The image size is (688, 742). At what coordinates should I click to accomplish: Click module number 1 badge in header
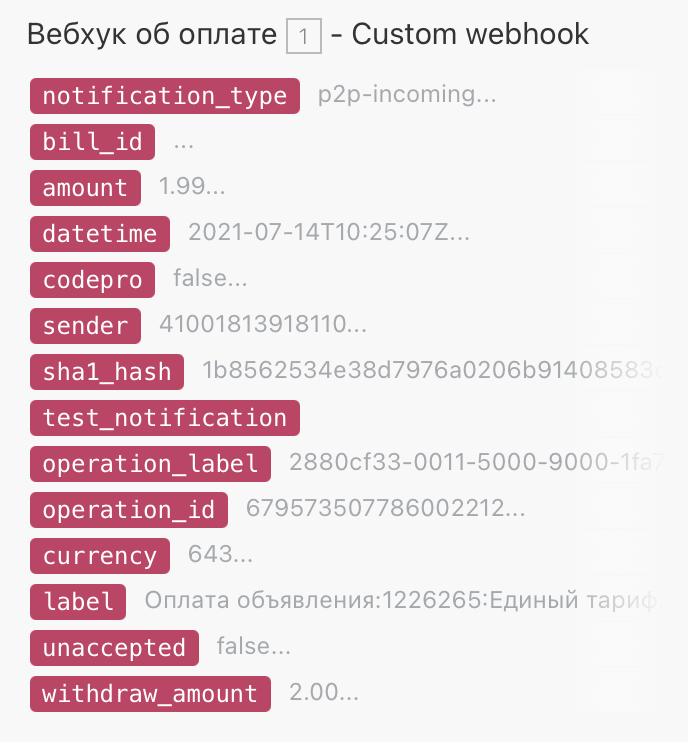304,36
